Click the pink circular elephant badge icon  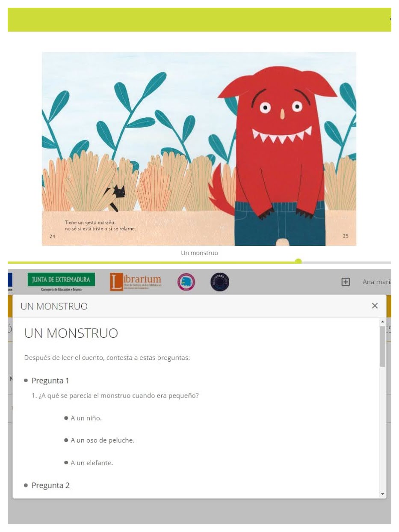coord(186,282)
